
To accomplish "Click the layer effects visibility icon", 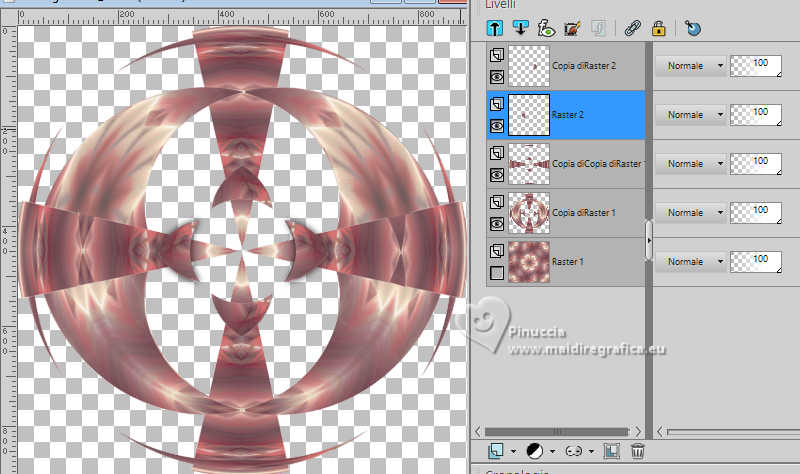I will [x=546, y=28].
